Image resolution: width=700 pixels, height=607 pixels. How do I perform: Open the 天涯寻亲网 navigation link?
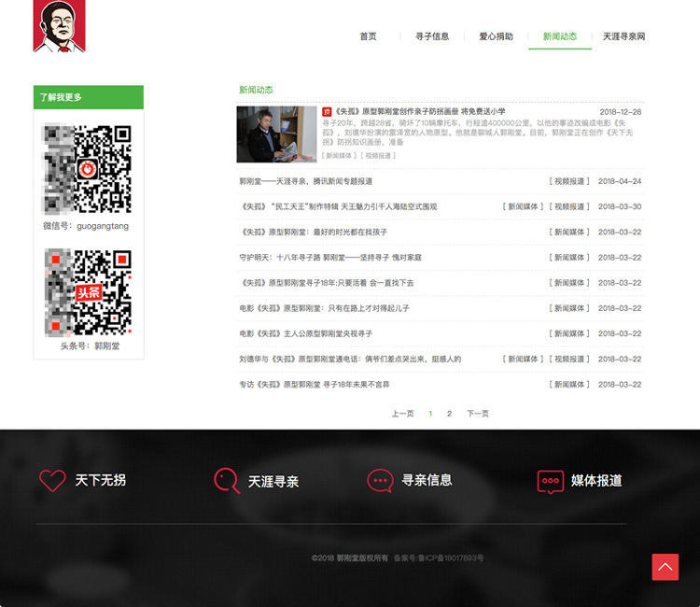coord(623,36)
